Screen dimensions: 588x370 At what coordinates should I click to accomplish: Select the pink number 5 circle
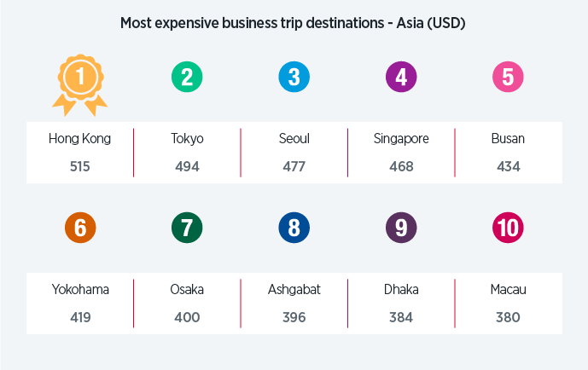pos(508,78)
